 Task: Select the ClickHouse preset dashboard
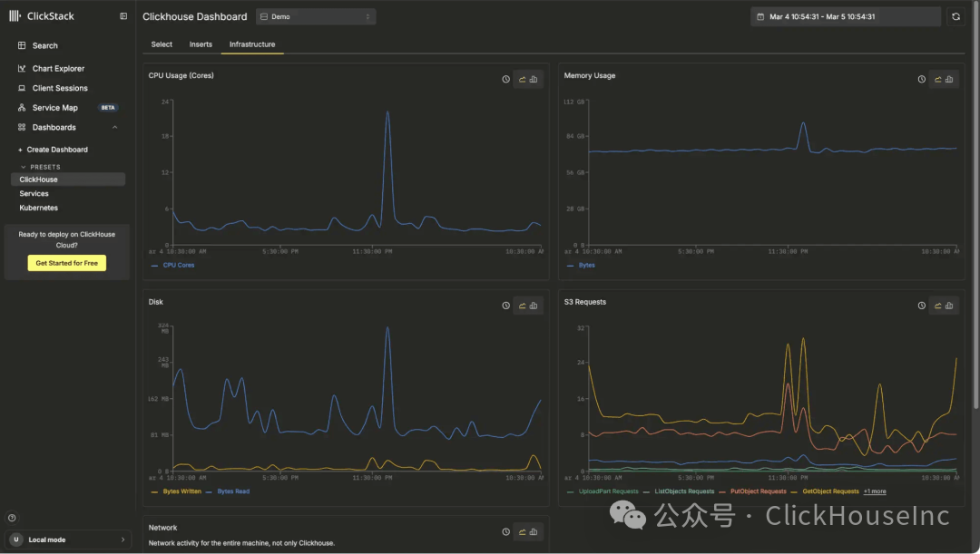click(x=68, y=180)
